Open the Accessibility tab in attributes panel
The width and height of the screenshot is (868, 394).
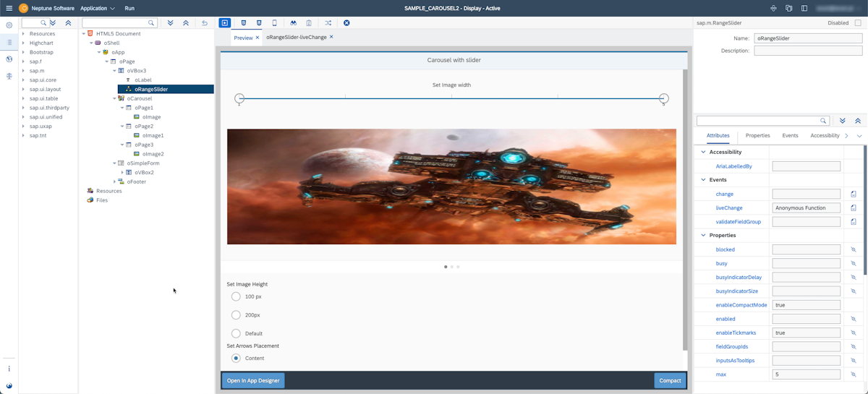[825, 136]
